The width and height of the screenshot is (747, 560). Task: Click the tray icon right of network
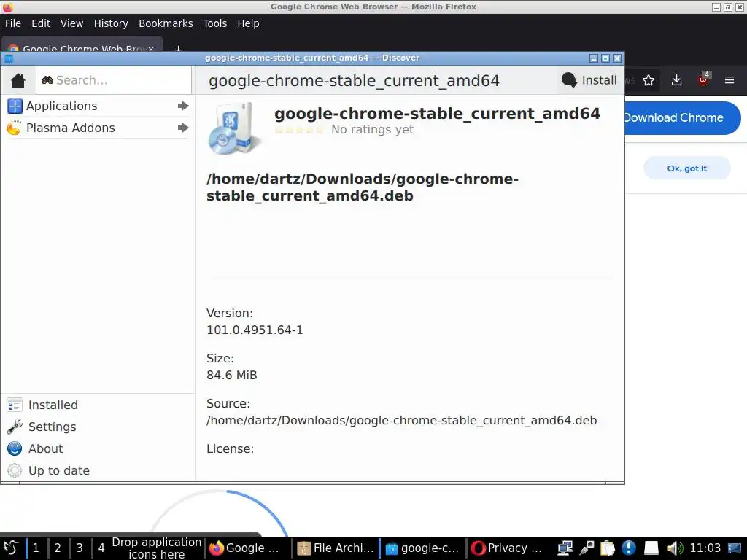pos(587,548)
